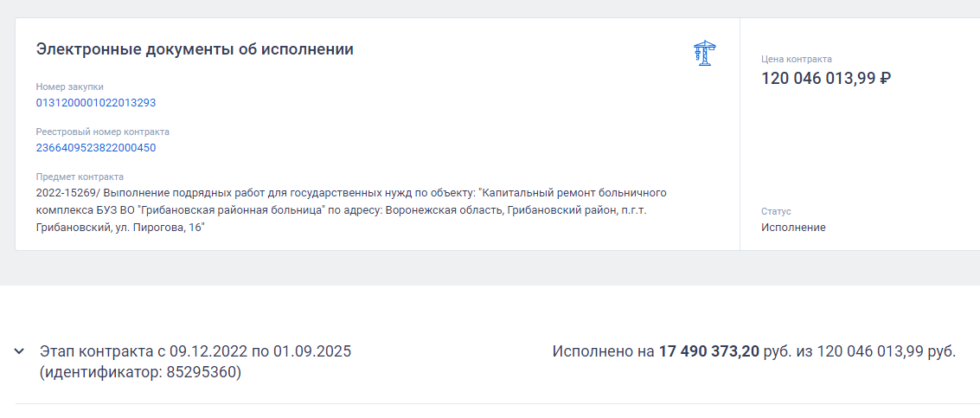Click the Предмет контракта label

click(x=80, y=177)
